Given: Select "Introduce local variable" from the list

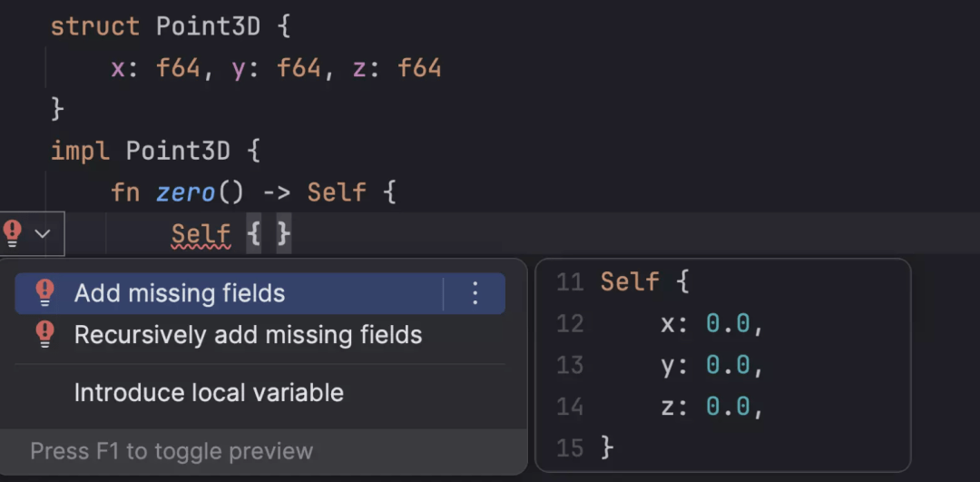Looking at the screenshot, I should 209,393.
